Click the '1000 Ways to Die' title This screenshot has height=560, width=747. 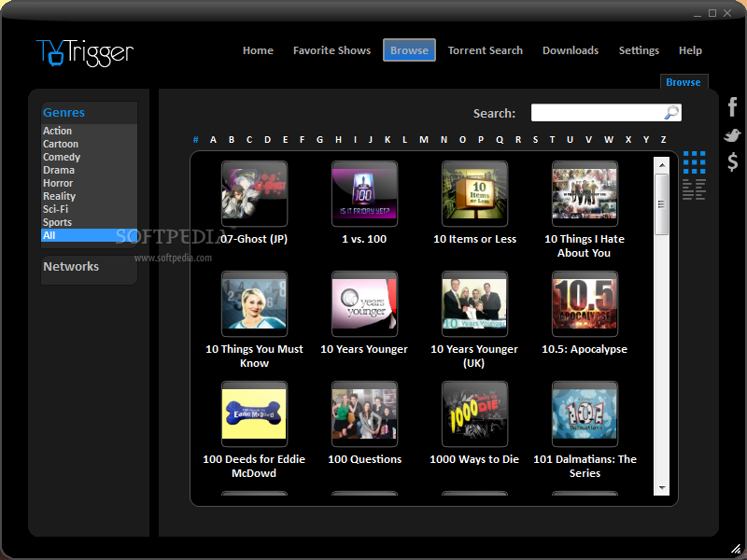click(474, 459)
